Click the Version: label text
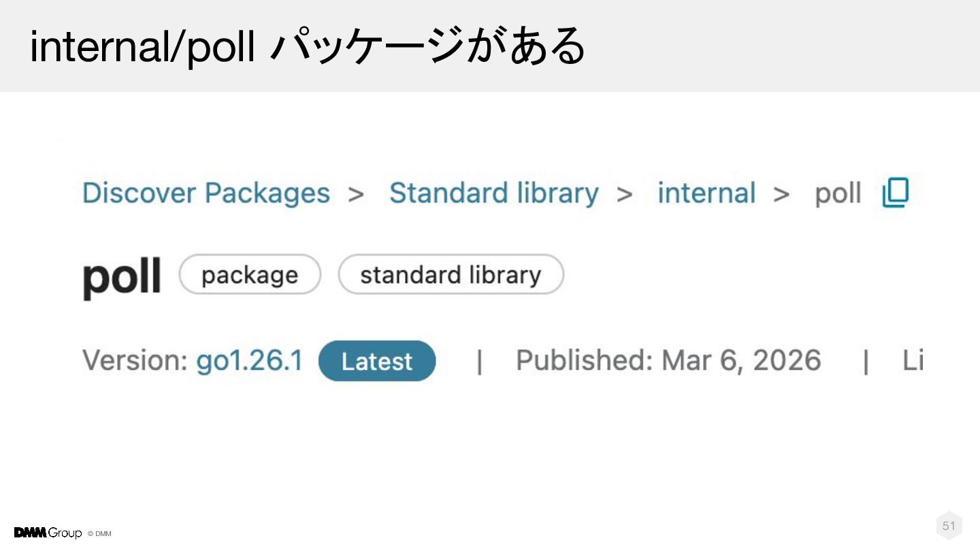 click(135, 361)
